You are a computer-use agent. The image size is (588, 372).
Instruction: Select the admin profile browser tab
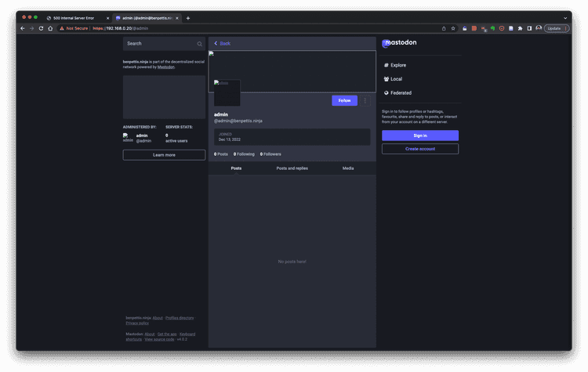(x=147, y=18)
